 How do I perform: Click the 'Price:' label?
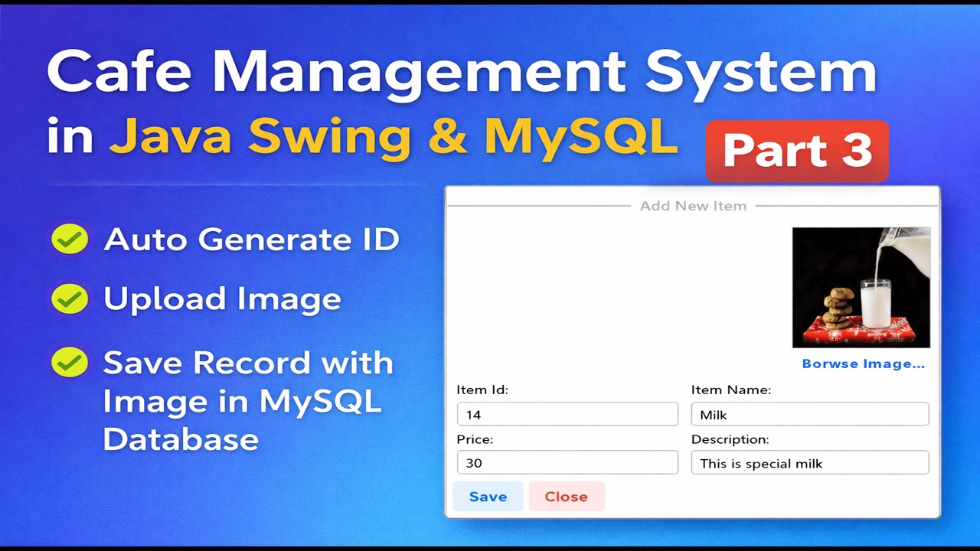tap(475, 439)
